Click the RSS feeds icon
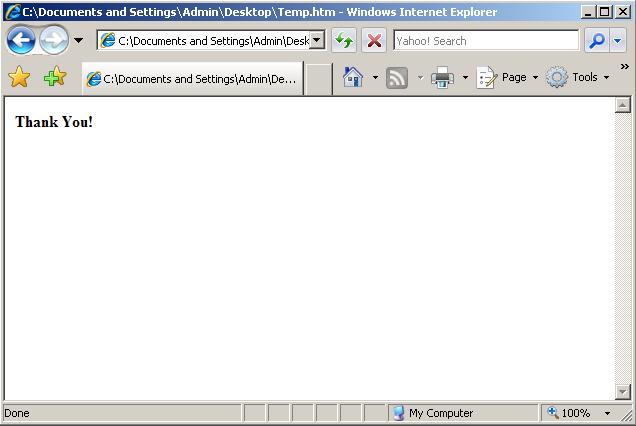 click(397, 78)
